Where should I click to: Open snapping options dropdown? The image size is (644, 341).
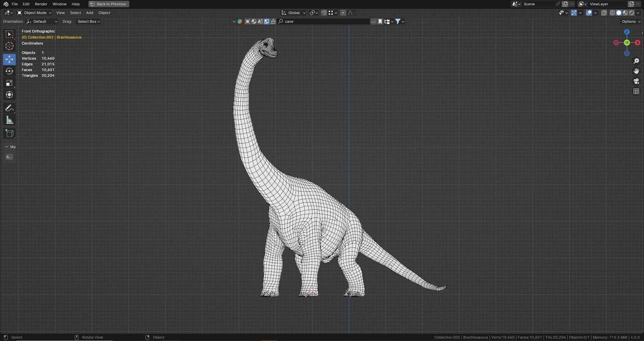333,13
